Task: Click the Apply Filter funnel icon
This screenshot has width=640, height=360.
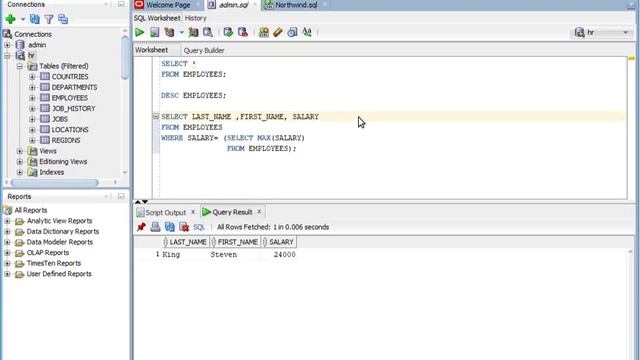Action: 49,19
